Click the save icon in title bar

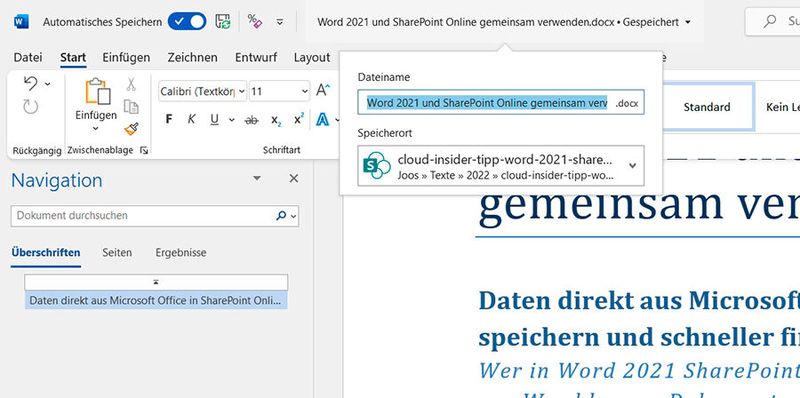(223, 21)
